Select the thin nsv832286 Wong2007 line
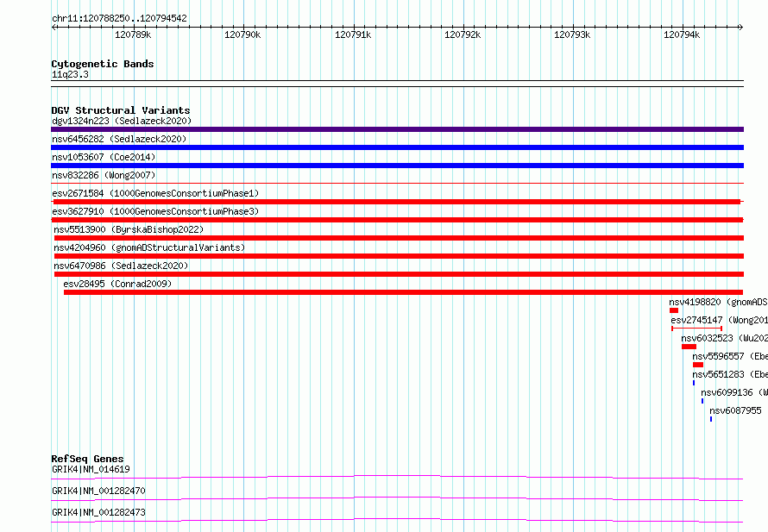768x532 pixels. coord(397,184)
